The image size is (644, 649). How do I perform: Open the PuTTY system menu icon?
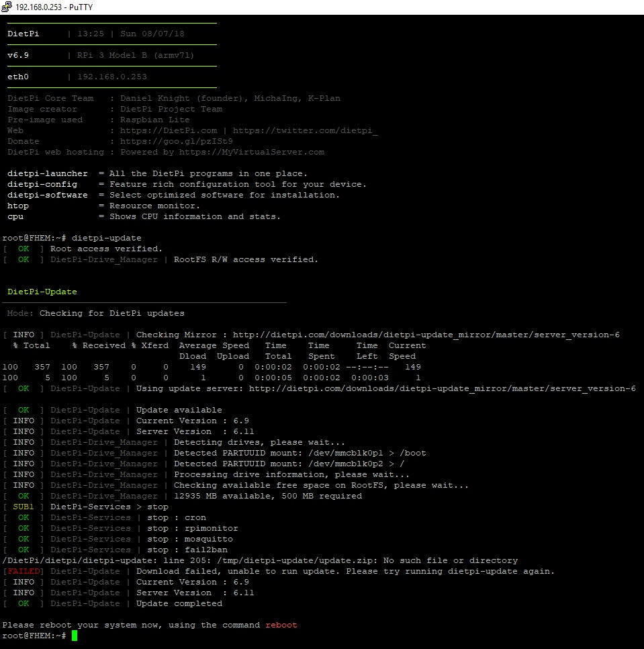coord(7,7)
